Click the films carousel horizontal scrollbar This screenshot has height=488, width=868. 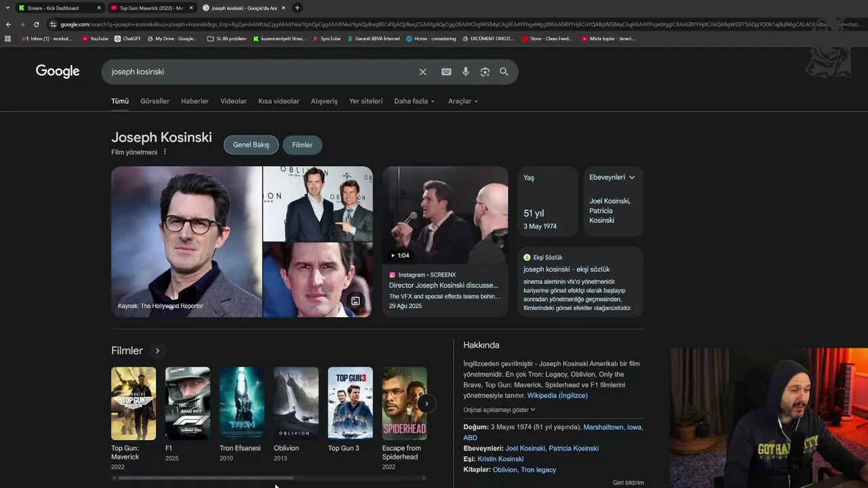tap(205, 478)
